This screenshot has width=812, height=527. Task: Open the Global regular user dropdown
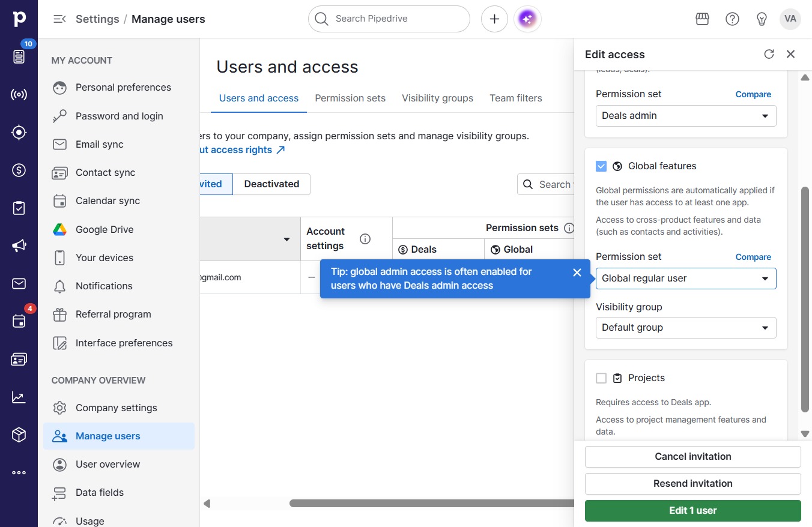click(x=686, y=279)
